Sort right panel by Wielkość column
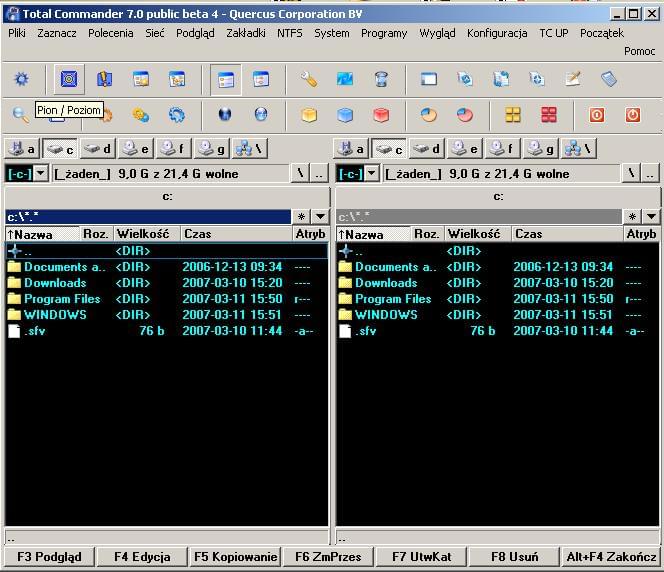This screenshot has height=572, width=664. click(x=478, y=234)
